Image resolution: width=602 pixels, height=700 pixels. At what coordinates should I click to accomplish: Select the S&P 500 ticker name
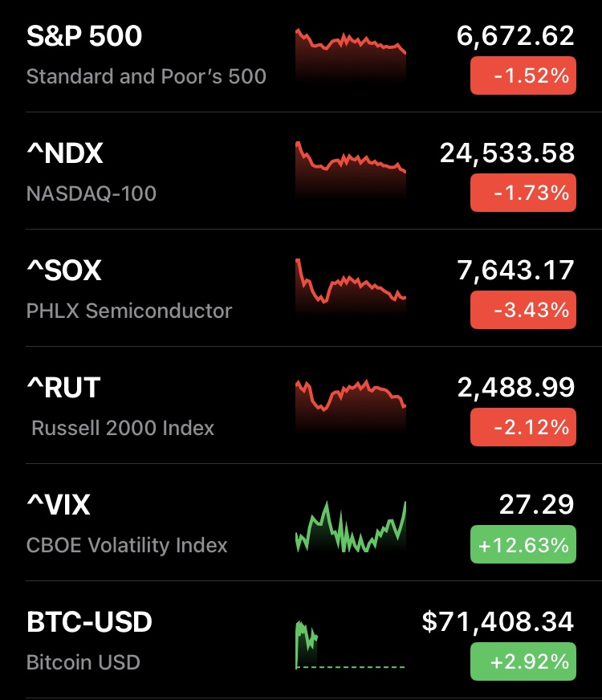point(84,36)
